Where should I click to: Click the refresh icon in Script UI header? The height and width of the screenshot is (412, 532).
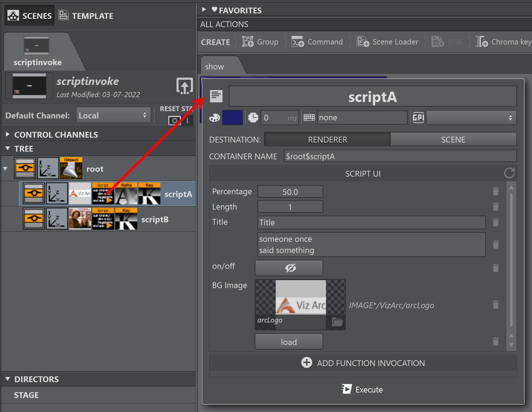pyautogui.click(x=509, y=173)
